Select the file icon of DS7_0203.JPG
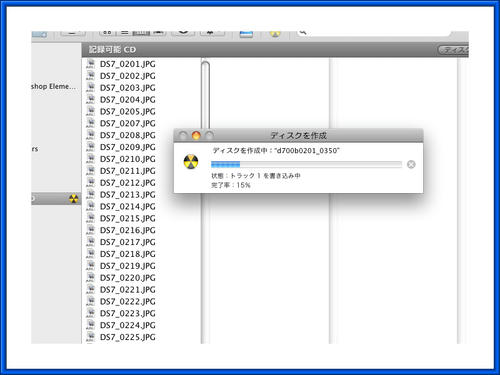Image resolution: width=500 pixels, height=375 pixels. click(90, 87)
